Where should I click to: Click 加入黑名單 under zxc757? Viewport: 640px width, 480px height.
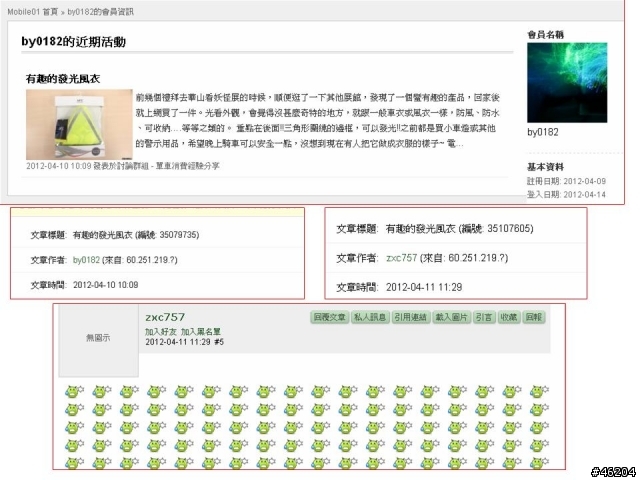click(x=201, y=332)
